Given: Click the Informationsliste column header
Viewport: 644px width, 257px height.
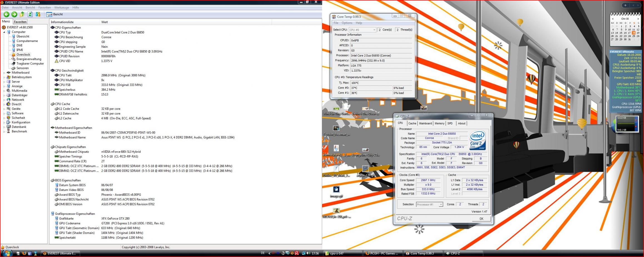Looking at the screenshot, I should (x=74, y=22).
